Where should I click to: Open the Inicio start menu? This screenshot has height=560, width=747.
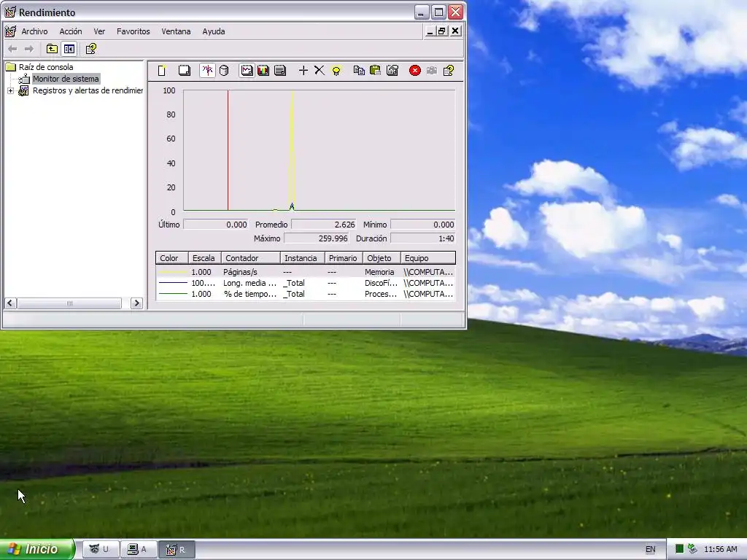37,549
